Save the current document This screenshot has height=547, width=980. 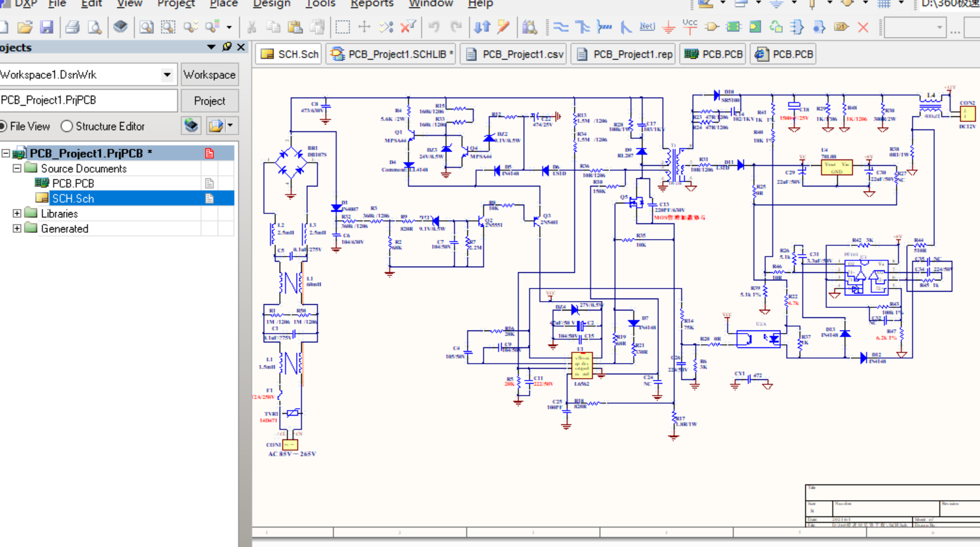pos(47,27)
